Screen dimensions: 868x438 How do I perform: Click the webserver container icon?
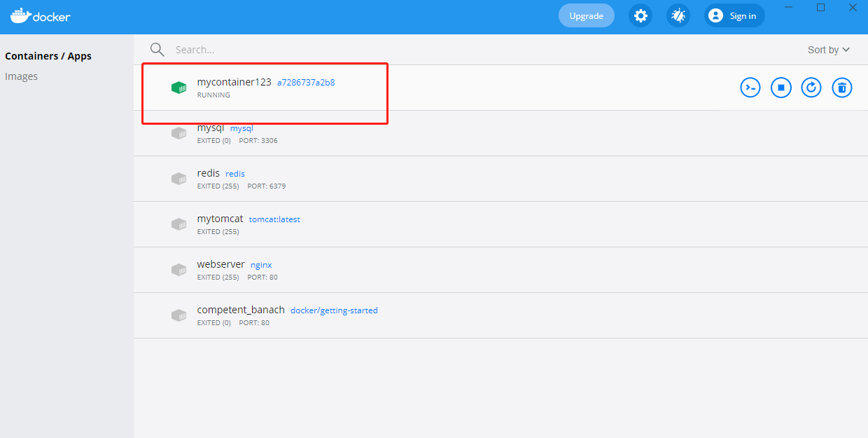(x=179, y=270)
